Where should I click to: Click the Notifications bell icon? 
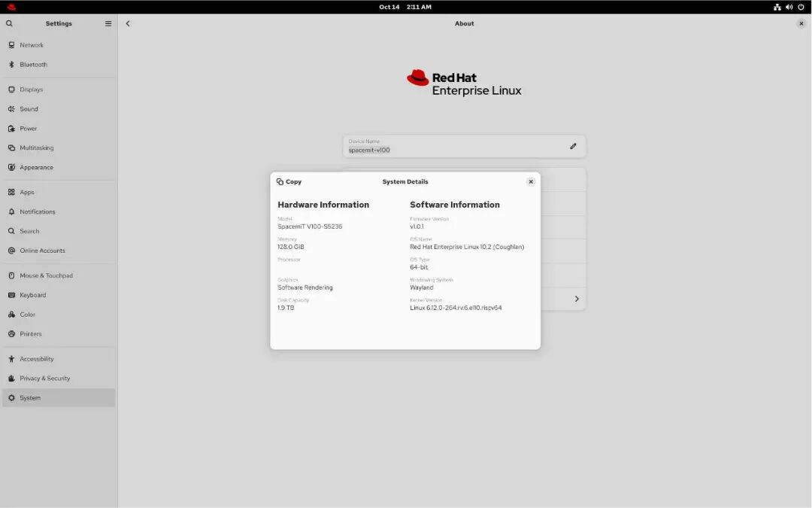pos(11,211)
